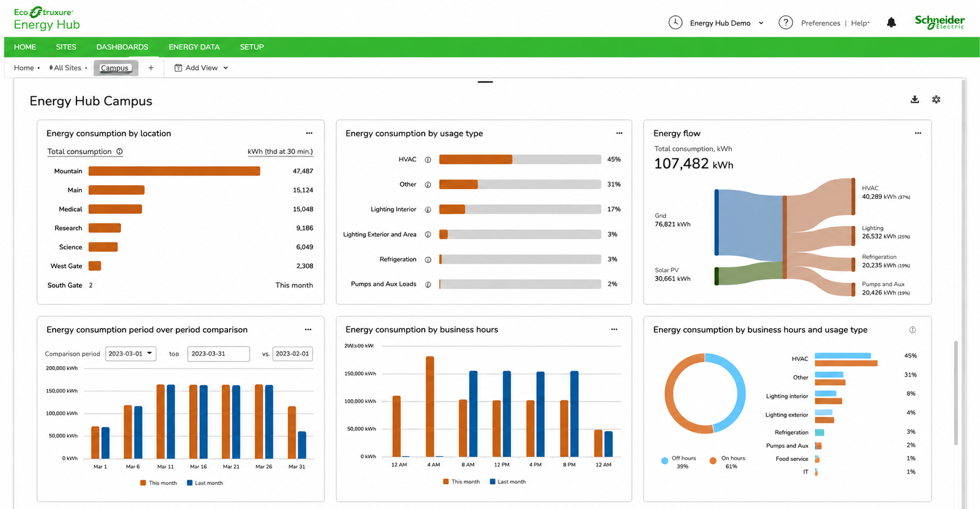Click the South Gate location label

(65, 285)
